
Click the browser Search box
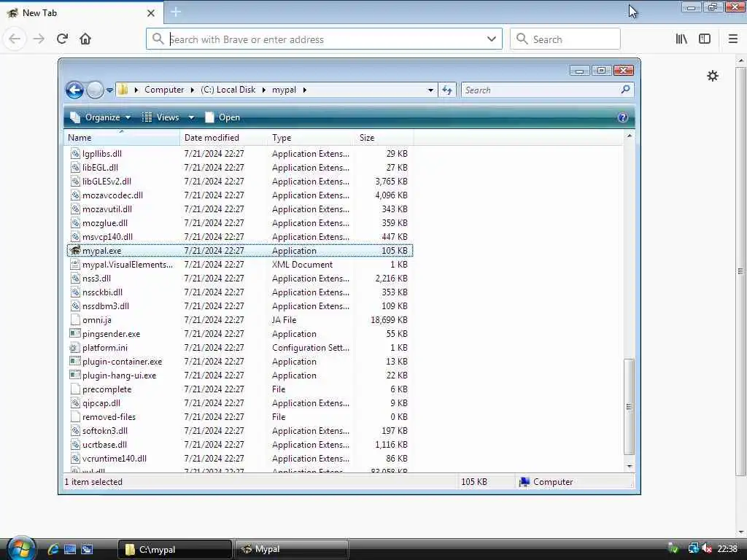coord(565,39)
